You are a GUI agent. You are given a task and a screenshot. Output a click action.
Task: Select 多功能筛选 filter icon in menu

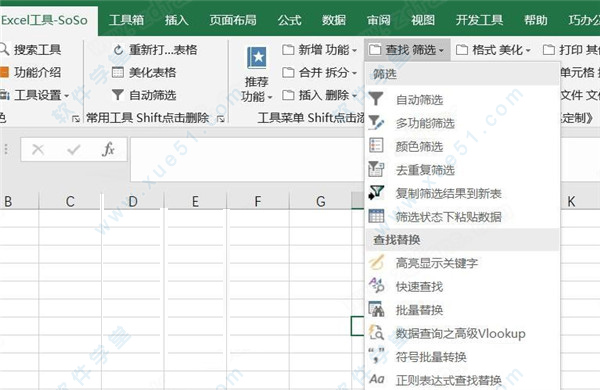coord(376,122)
